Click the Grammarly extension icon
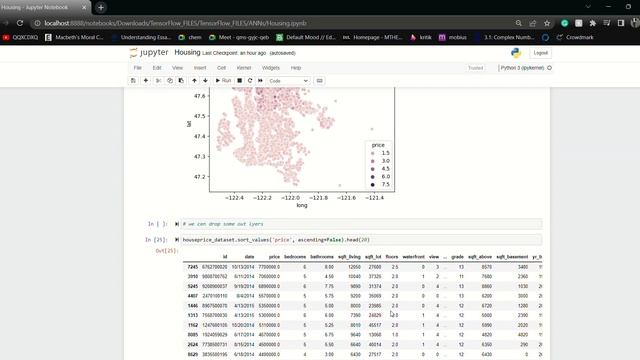This screenshot has width=640, height=360. pos(564,23)
